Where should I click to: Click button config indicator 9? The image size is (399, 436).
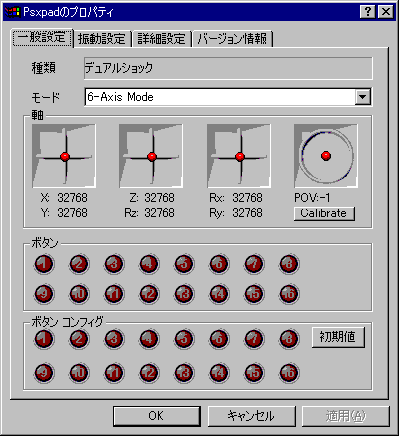point(44,373)
